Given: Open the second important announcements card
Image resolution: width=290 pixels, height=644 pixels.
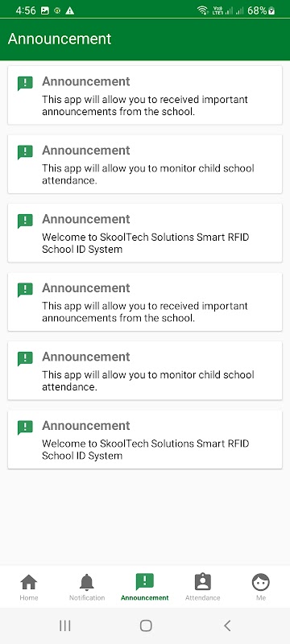Looking at the screenshot, I should click(x=145, y=301).
